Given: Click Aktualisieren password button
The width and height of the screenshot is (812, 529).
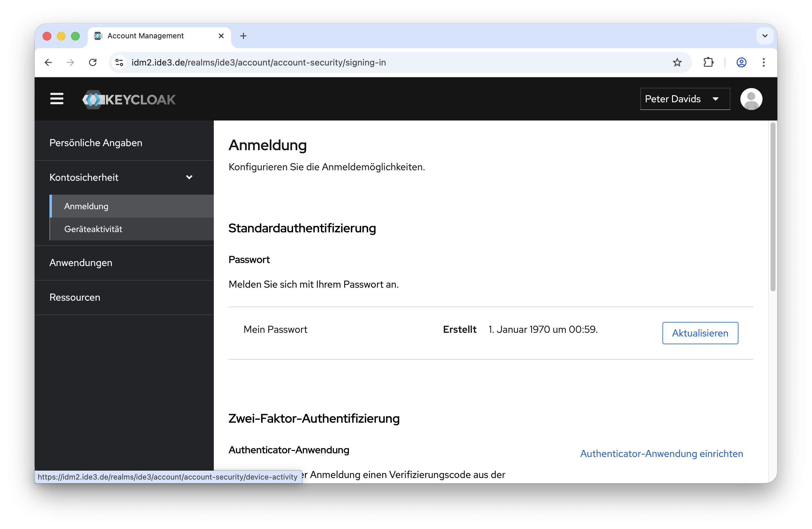Looking at the screenshot, I should 700,333.
